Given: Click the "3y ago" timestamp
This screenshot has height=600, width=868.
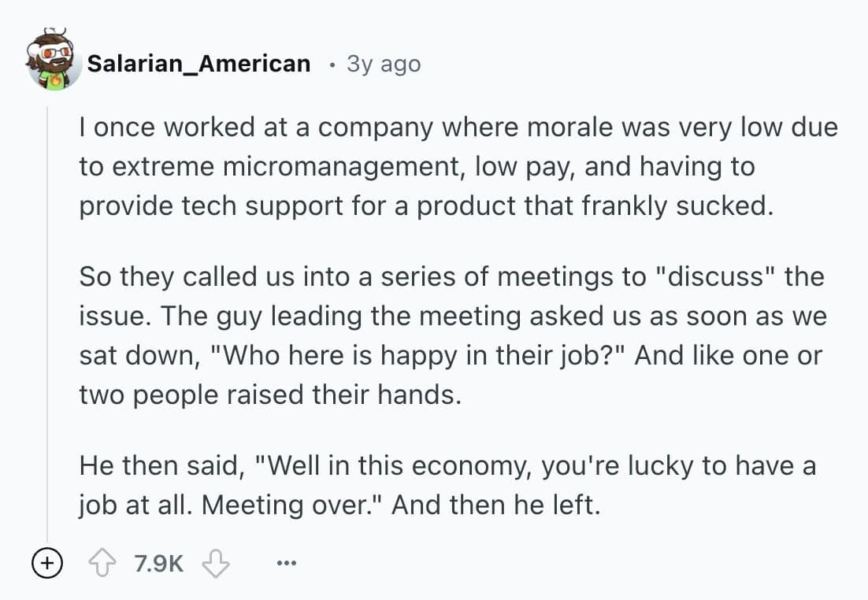Looking at the screenshot, I should [384, 64].
